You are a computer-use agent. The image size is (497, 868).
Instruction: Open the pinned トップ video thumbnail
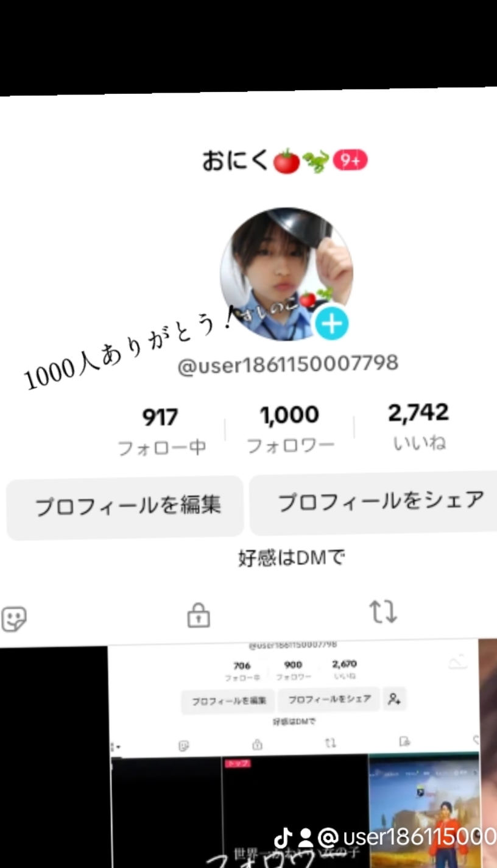(x=295, y=811)
